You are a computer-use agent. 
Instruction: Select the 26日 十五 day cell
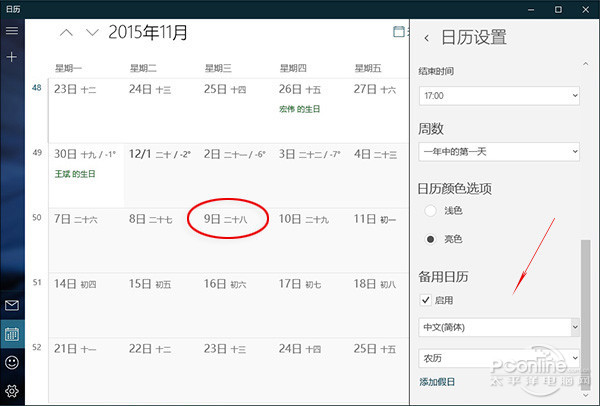click(311, 111)
